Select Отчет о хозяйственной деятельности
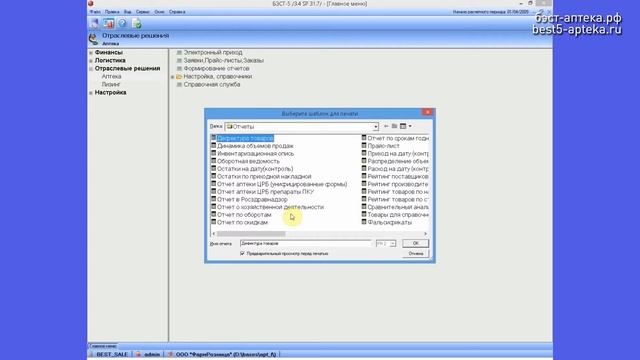Viewport: 640px width, 360px height. click(270, 207)
